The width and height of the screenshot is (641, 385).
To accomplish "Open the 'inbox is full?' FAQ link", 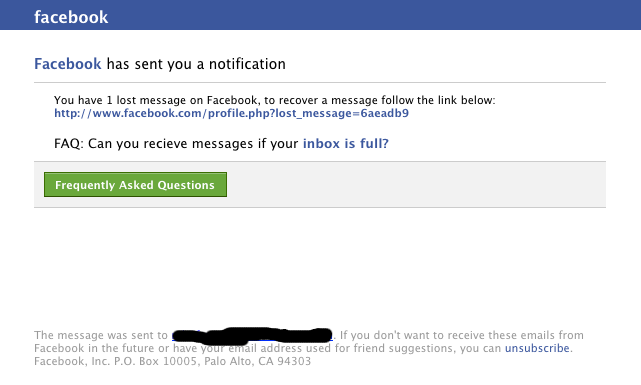I will 345,143.
